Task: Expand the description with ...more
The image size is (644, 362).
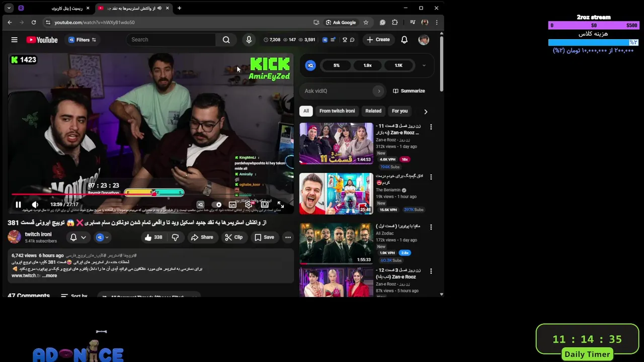Action: pyautogui.click(x=50, y=276)
